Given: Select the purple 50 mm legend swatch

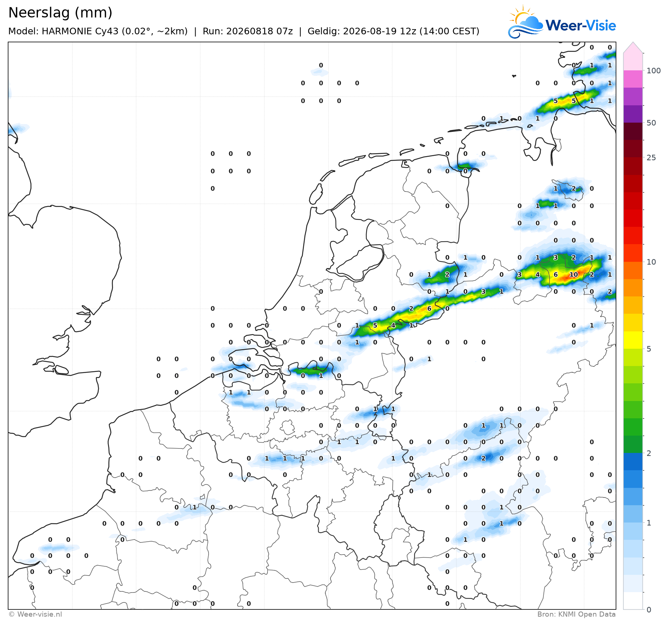Looking at the screenshot, I should coord(633,114).
